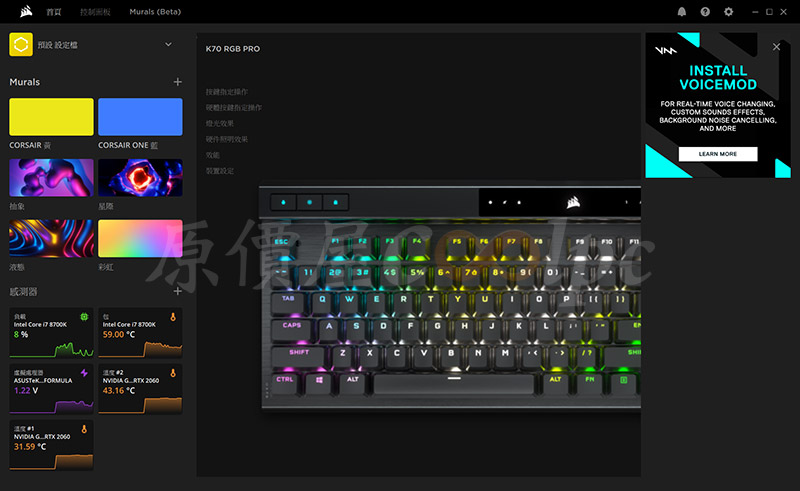
Task: Select the yellow CORSAIR 黃 mural
Action: [52, 117]
